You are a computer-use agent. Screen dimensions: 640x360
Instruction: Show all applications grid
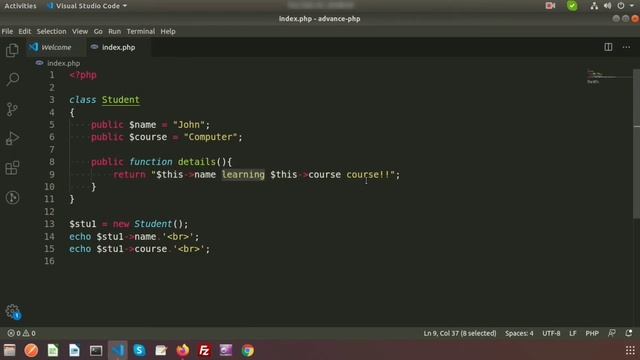click(x=630, y=350)
